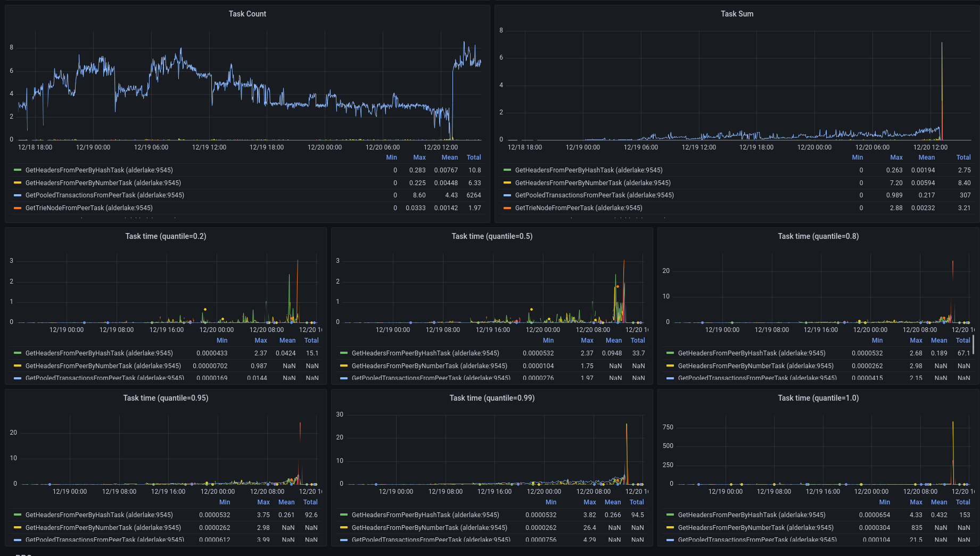Toggle GetHeadersFromPeerByNumberTask in quantile=0.95 legend
This screenshot has width=980, height=556.
(103, 528)
